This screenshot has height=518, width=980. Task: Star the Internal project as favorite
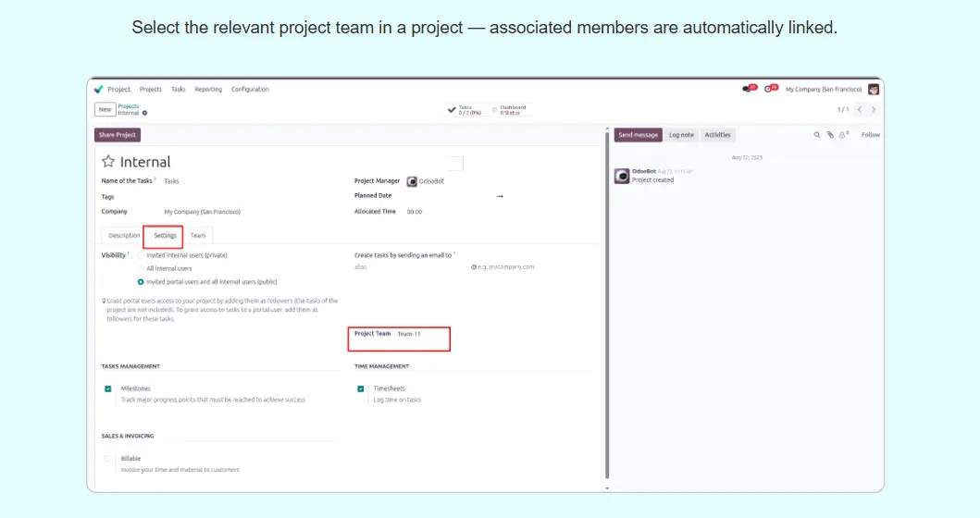click(x=108, y=162)
